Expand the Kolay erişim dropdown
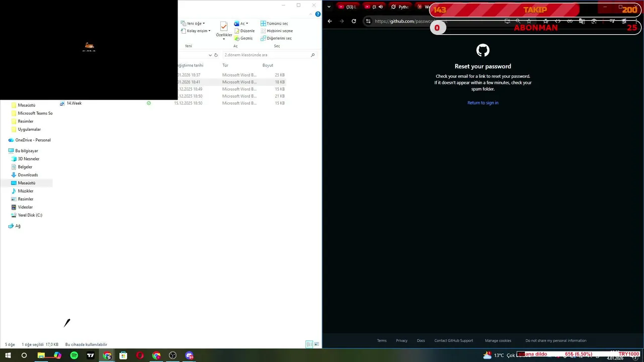 [196, 31]
